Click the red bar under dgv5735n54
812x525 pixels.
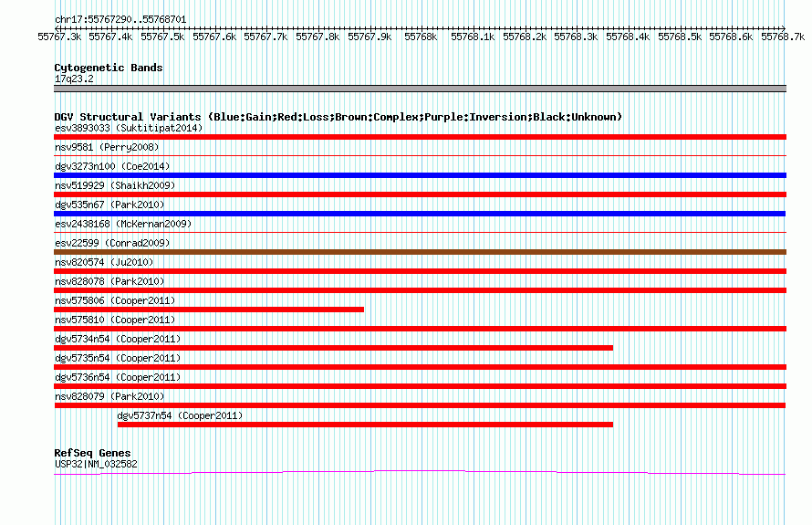tap(420, 367)
